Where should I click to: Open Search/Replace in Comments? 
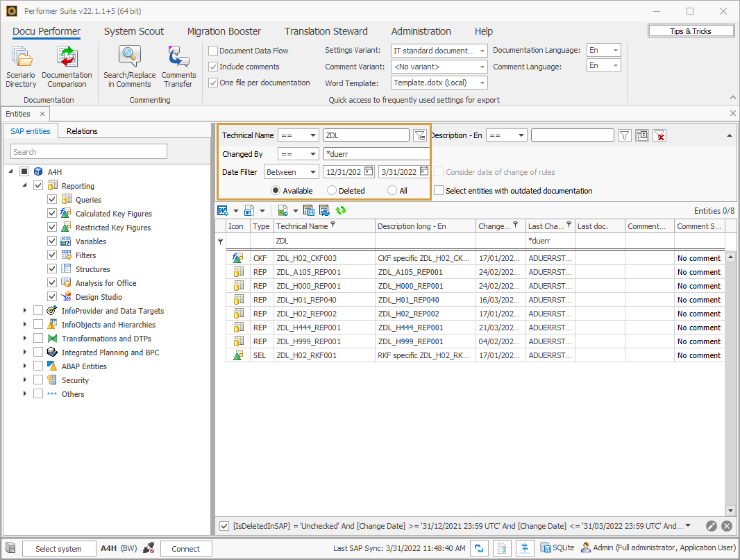tap(129, 66)
